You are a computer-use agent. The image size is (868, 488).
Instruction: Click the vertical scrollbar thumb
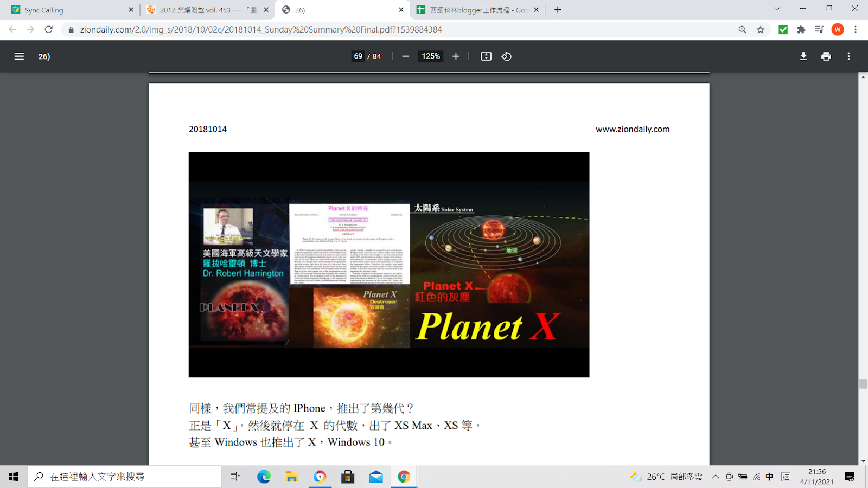(863, 384)
